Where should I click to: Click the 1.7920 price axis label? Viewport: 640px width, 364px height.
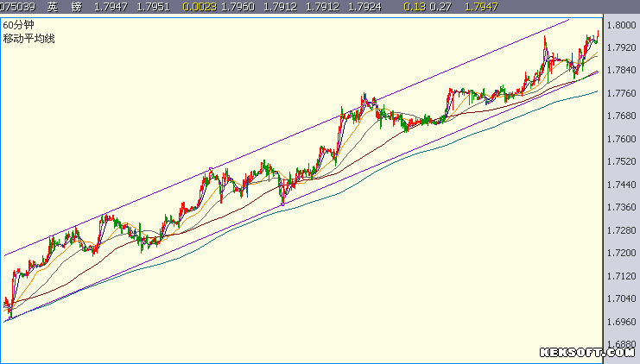[621, 48]
